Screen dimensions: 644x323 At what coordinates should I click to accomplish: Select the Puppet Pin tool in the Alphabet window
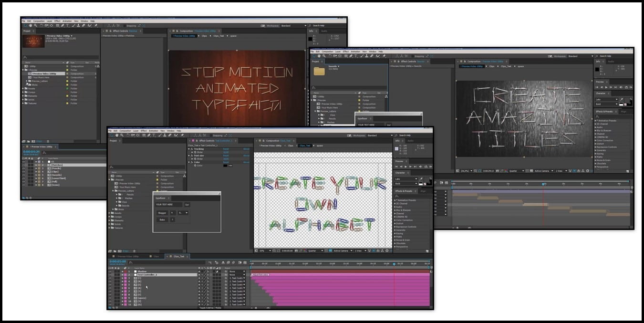[182, 135]
